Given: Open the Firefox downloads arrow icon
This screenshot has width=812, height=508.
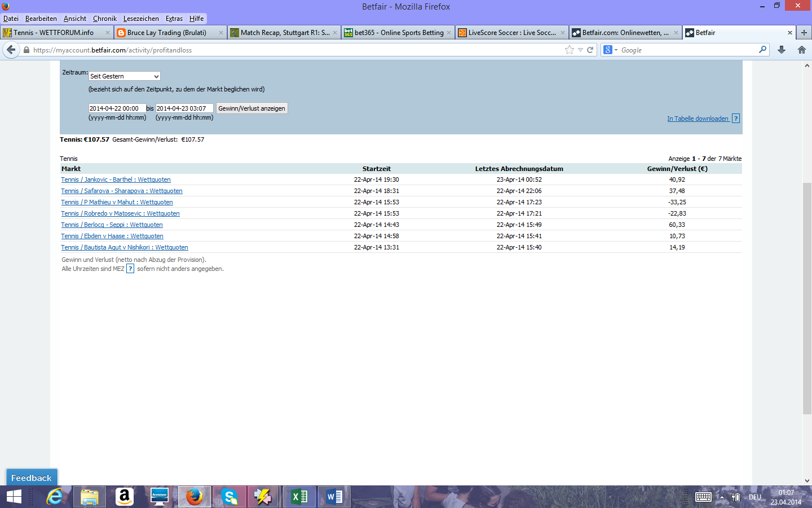Looking at the screenshot, I should tap(782, 50).
